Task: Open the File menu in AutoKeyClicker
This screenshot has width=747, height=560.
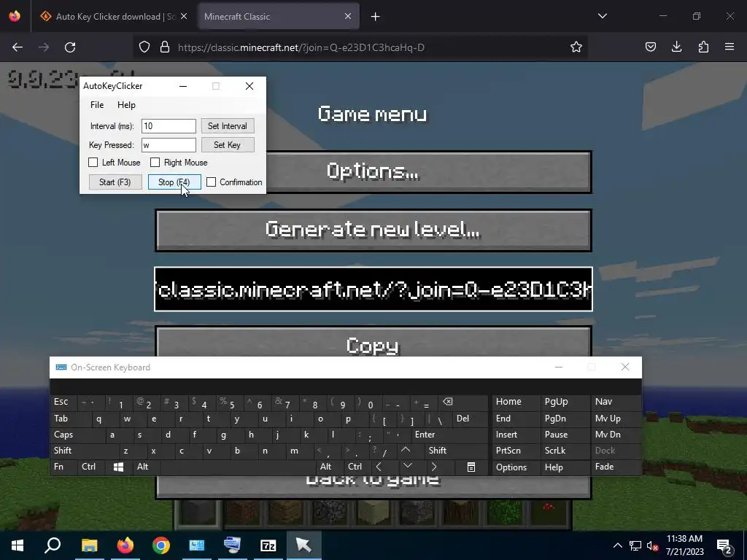Action: pos(97,105)
